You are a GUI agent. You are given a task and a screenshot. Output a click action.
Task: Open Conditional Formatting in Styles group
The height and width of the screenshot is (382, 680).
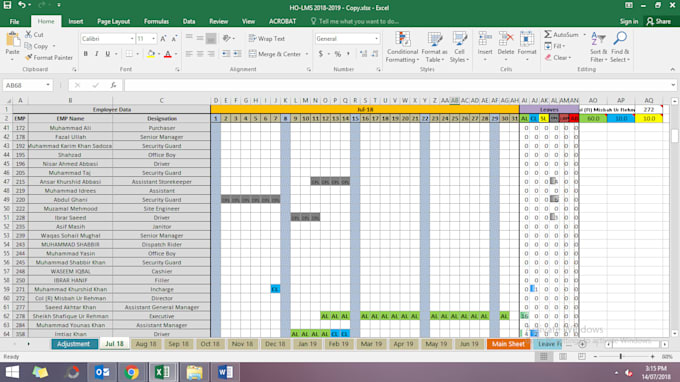402,47
